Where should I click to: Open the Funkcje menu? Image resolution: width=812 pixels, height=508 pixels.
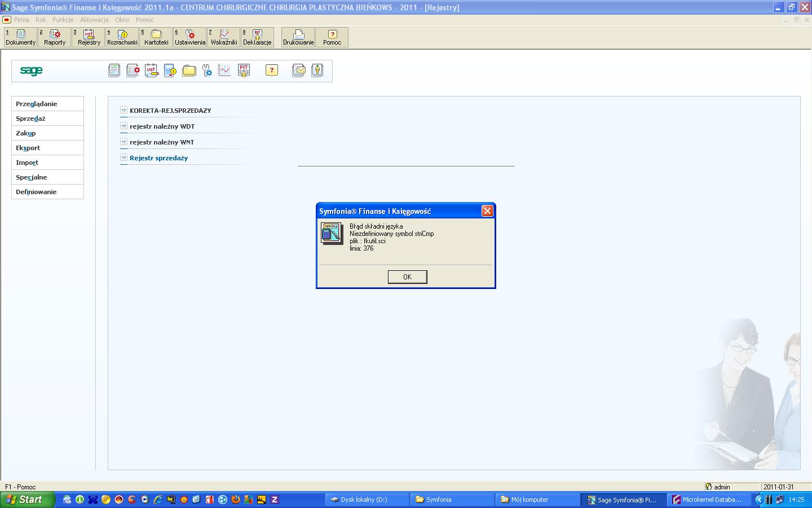[63, 20]
